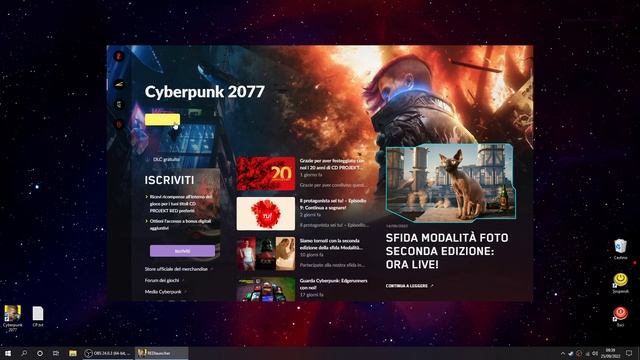Select the CP.txt desktop file
This screenshot has height=360, width=640.
(38, 317)
